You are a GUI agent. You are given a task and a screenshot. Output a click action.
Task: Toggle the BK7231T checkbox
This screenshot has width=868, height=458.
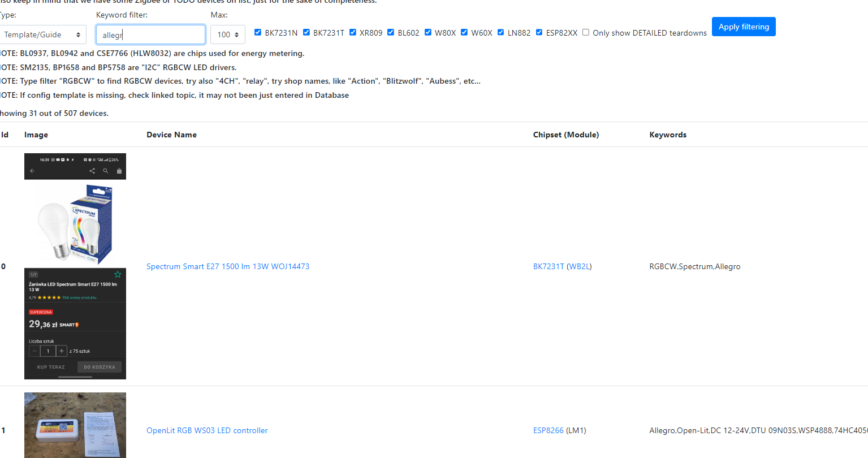306,32
